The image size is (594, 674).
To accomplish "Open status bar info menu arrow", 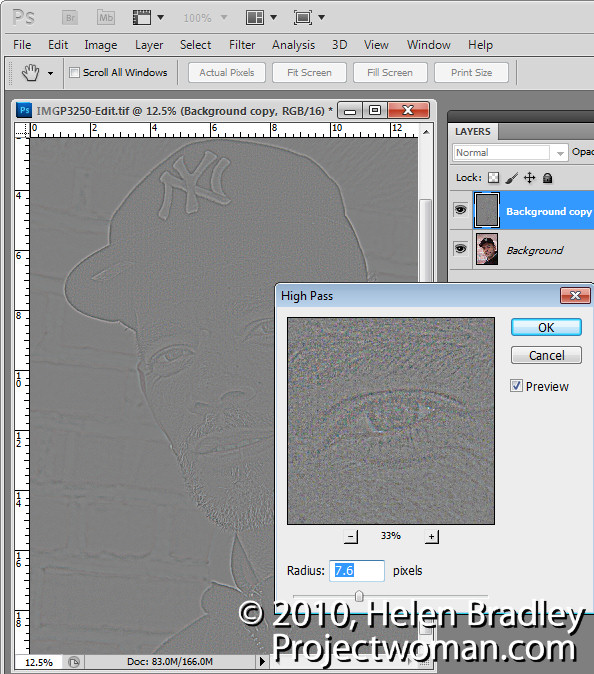I will [262, 661].
